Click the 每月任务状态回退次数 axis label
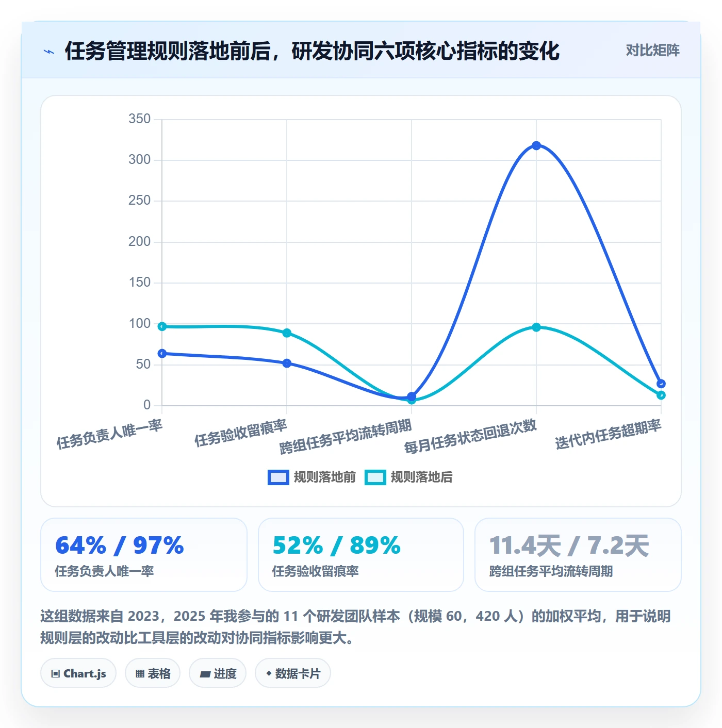The height and width of the screenshot is (728, 722). 470,437
